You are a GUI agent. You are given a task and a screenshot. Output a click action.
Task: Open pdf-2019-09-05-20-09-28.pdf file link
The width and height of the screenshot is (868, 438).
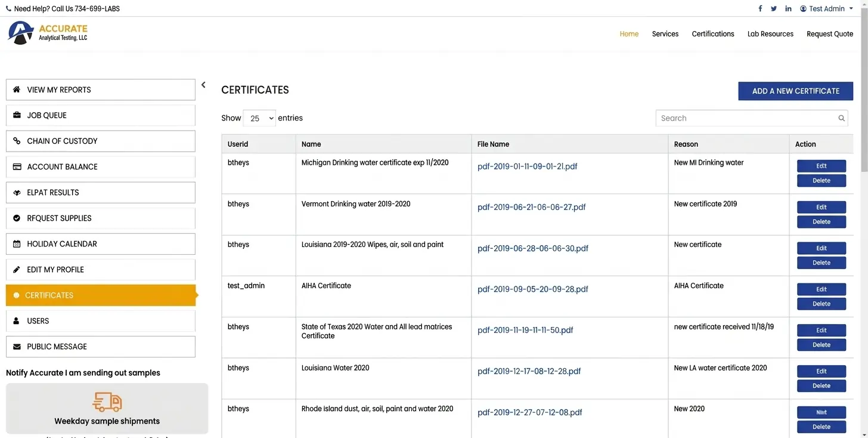532,289
